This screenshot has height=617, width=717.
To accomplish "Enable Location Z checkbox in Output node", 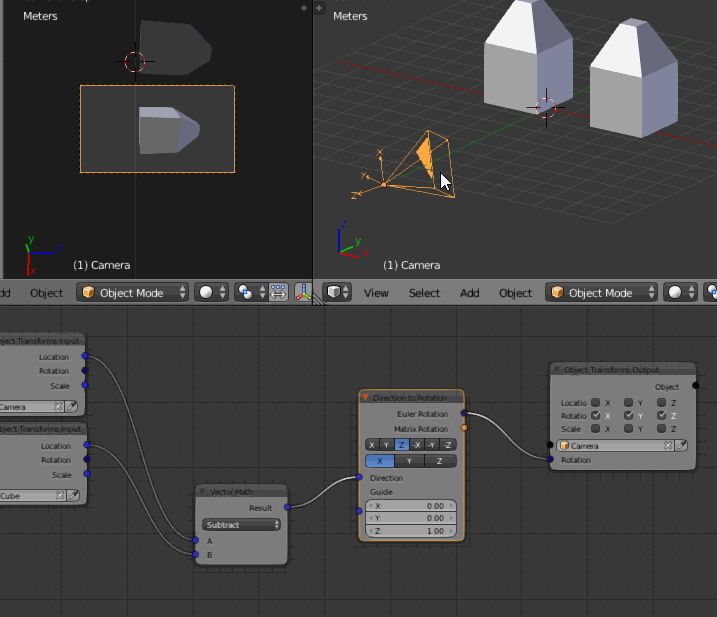I will [661, 402].
